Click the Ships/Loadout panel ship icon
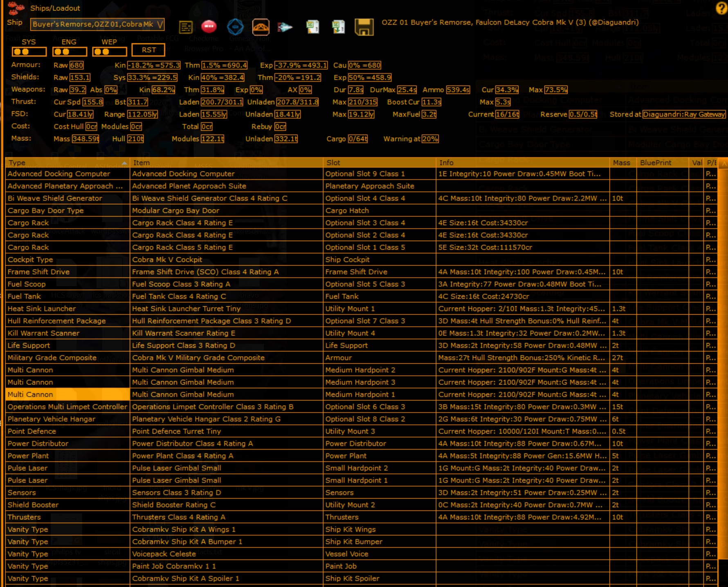Screen dimensions: 728x587 pos(16,7)
